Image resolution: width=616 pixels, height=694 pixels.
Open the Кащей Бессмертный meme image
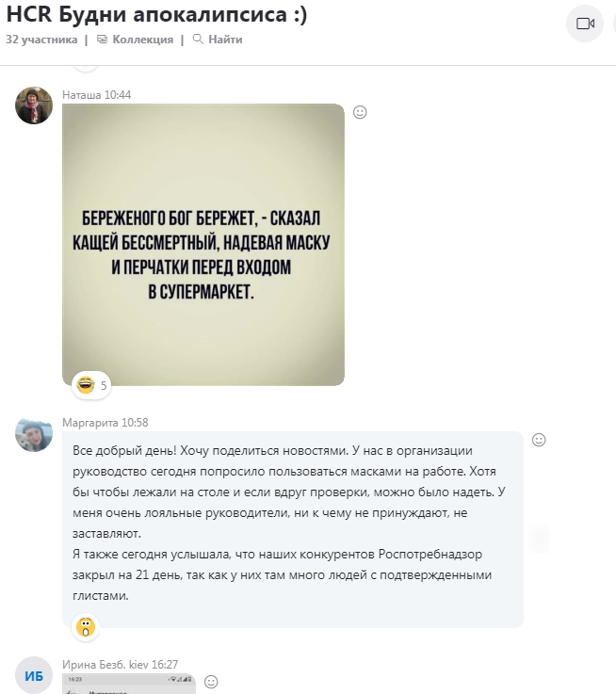tap(203, 245)
